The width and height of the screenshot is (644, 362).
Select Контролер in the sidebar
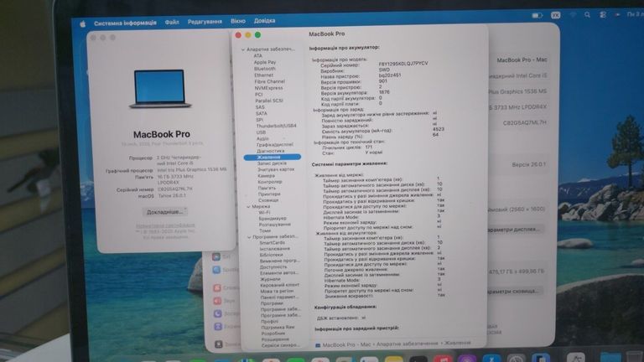point(270,182)
